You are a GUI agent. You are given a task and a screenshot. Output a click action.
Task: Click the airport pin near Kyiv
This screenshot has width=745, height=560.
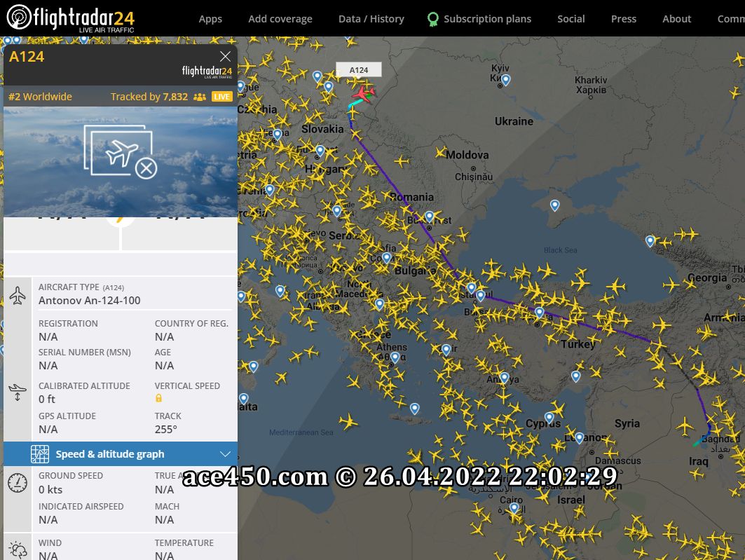click(506, 80)
